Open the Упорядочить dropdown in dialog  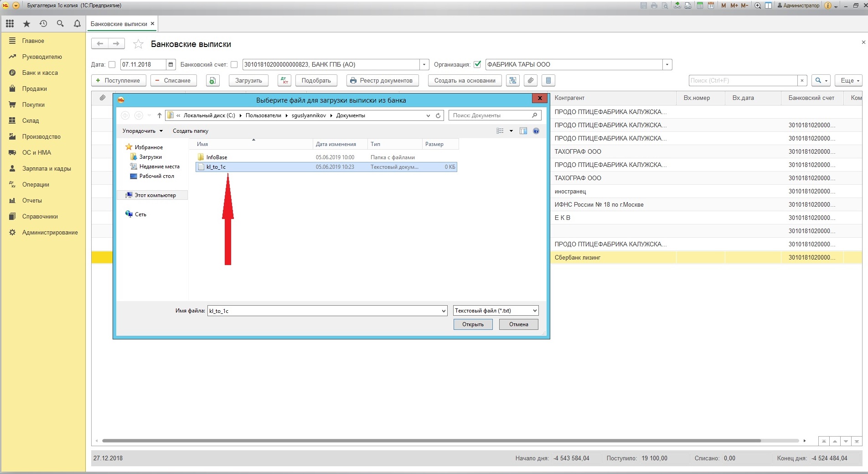pyautogui.click(x=142, y=131)
